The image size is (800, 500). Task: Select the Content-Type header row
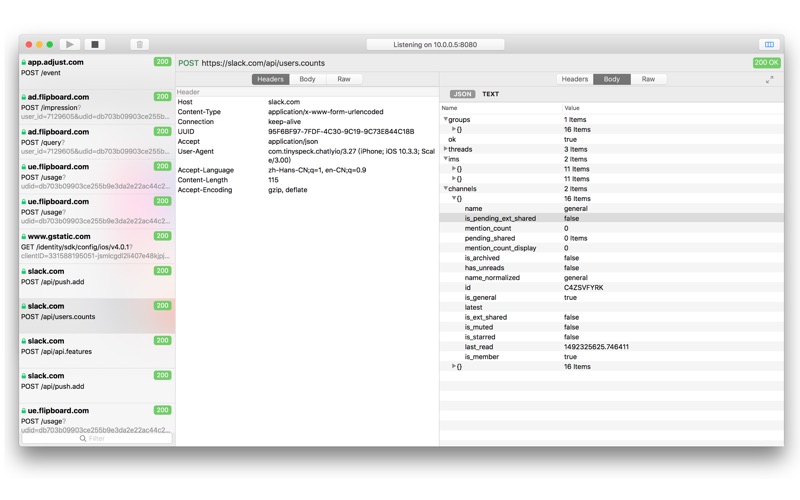pyautogui.click(x=307, y=112)
